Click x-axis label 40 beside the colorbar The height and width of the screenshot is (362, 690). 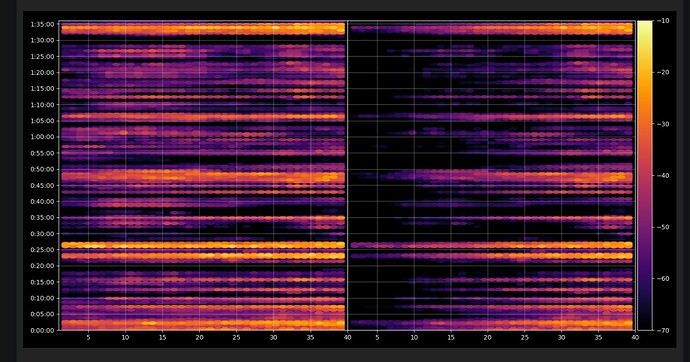coord(635,338)
